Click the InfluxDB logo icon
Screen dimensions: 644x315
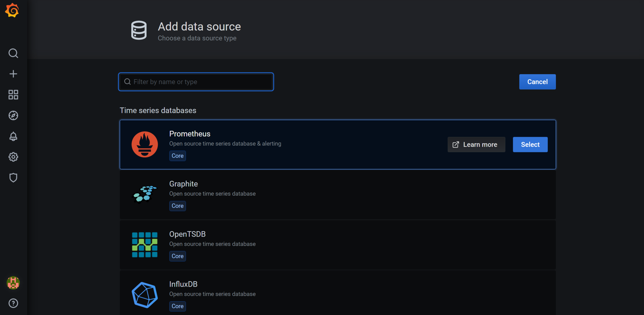point(145,295)
